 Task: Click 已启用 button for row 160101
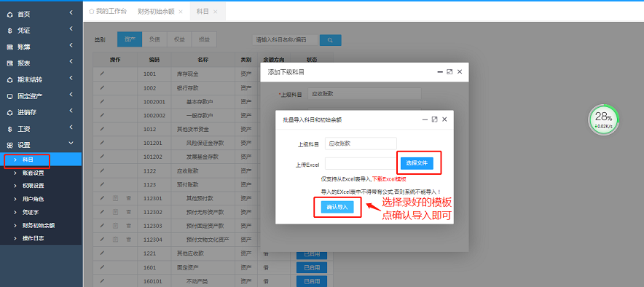312,281
